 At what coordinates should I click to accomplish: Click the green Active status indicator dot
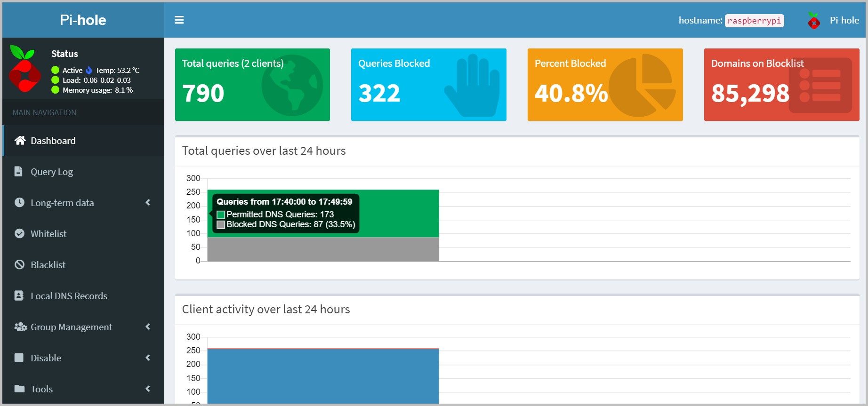point(55,70)
